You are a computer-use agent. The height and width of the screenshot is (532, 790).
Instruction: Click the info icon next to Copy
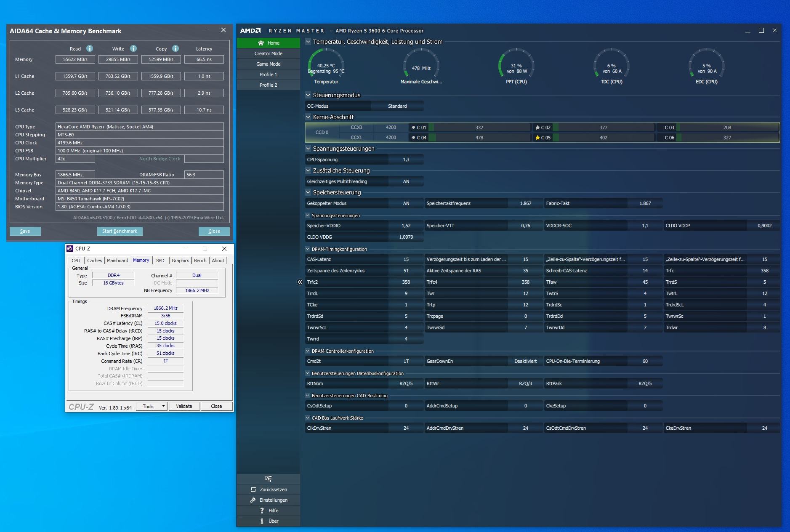tap(176, 48)
